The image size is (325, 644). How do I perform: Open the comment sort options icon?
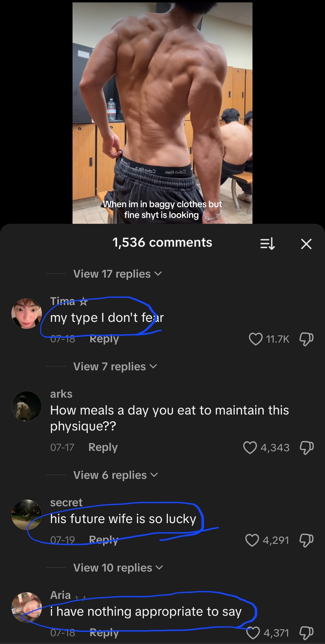(x=267, y=243)
